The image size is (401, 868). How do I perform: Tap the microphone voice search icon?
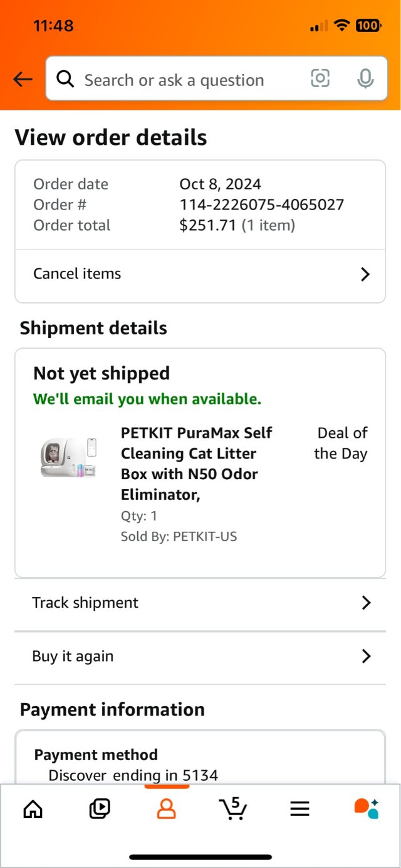click(x=365, y=78)
